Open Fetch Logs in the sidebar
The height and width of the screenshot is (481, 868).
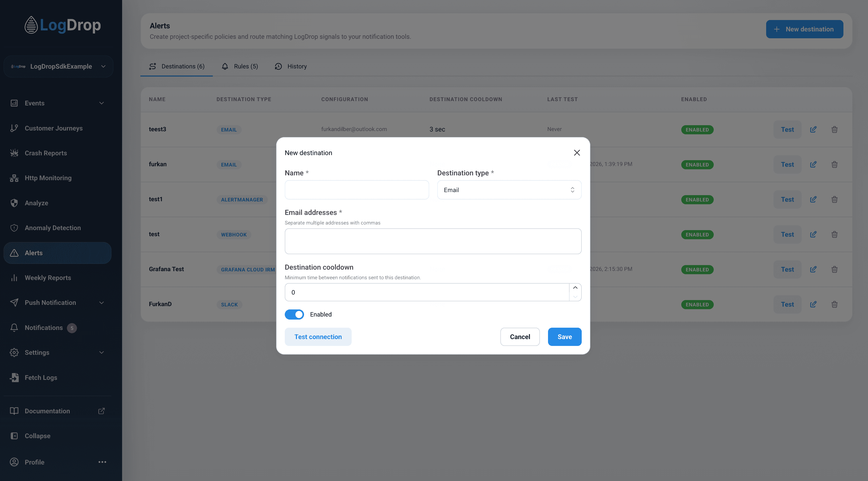(x=57, y=378)
